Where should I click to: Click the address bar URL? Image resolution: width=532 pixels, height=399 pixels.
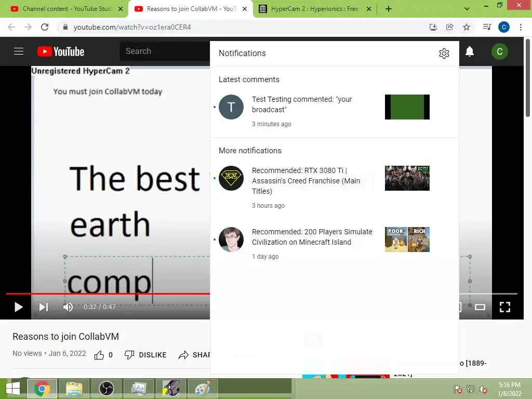[x=132, y=27]
